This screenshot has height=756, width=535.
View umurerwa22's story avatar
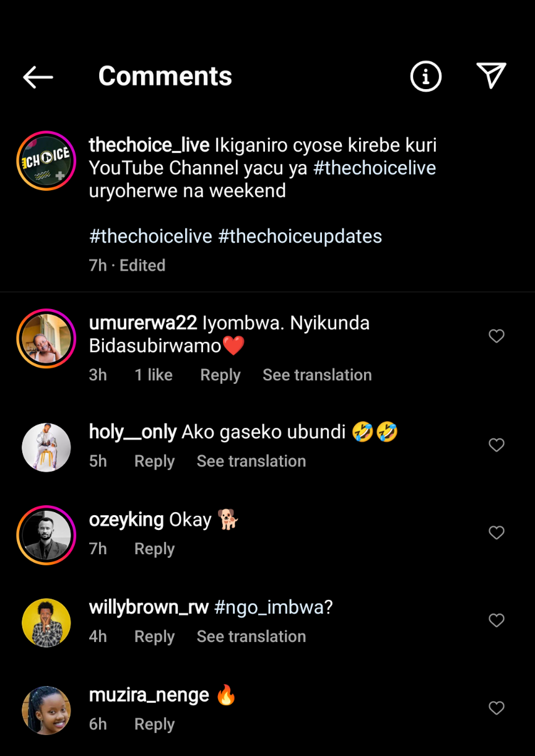46,339
